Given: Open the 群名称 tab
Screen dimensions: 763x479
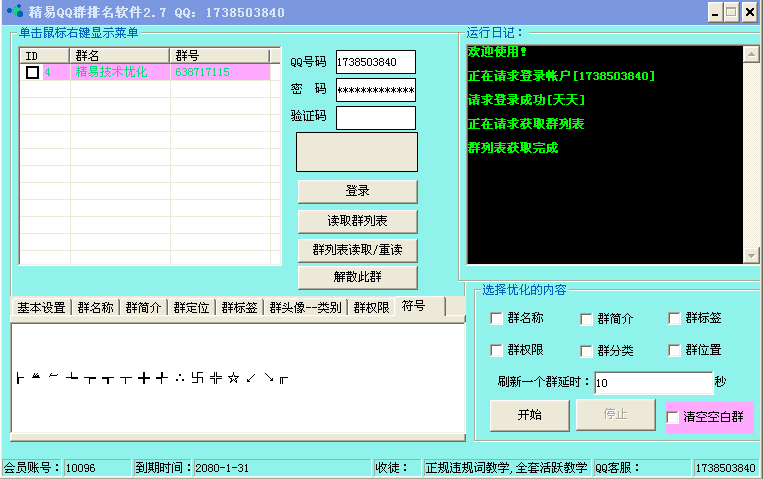Looking at the screenshot, I should [x=95, y=308].
